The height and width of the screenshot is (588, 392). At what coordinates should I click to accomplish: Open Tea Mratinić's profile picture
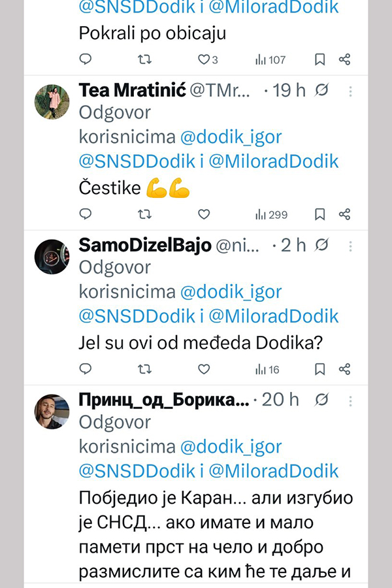pos(52,102)
